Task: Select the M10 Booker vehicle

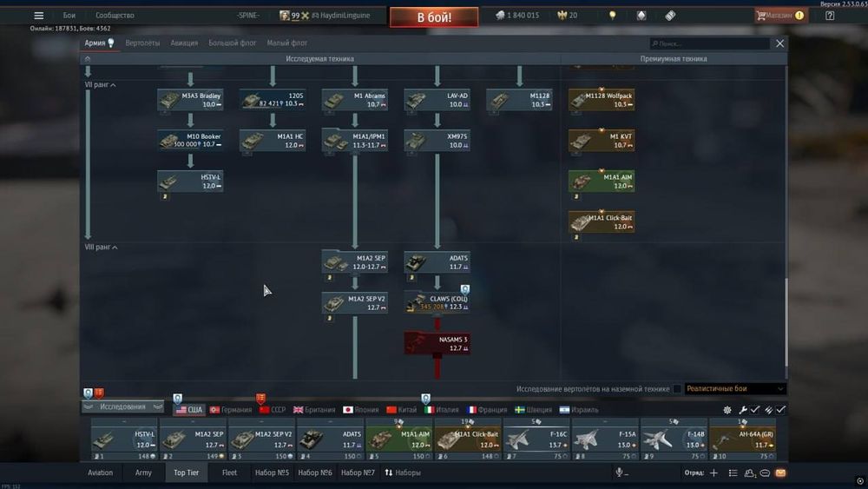Action: pos(190,141)
